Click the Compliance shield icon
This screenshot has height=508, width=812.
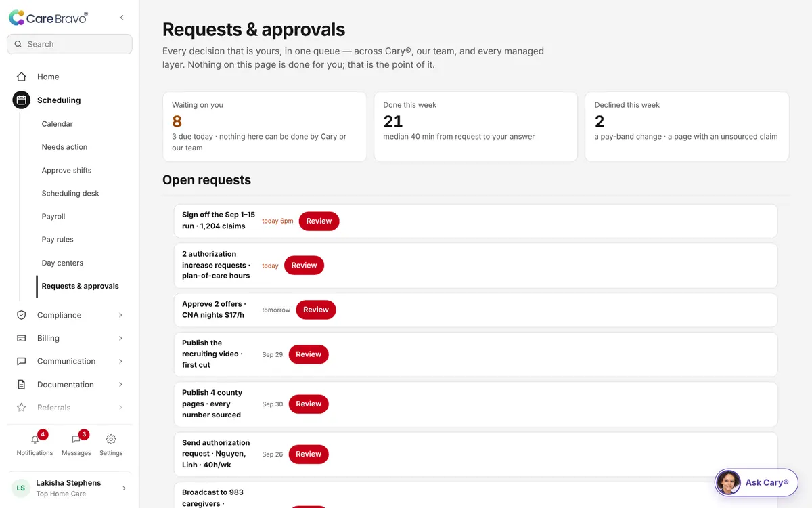click(x=22, y=315)
